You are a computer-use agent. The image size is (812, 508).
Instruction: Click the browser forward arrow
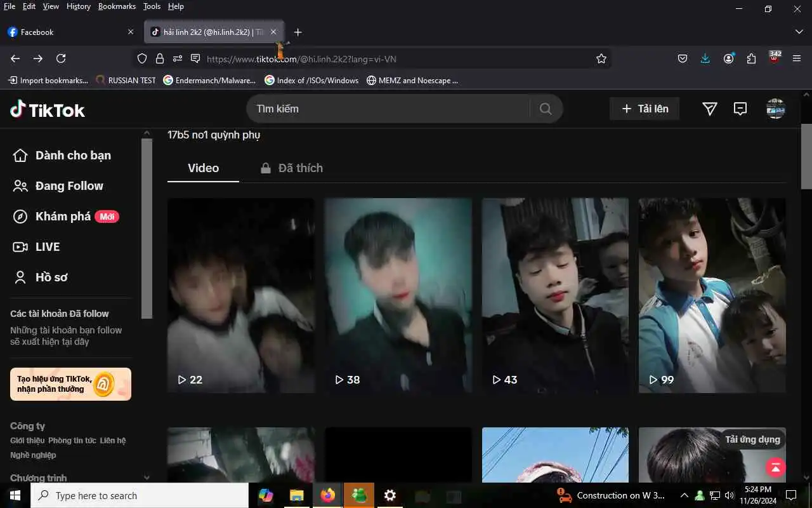click(x=38, y=58)
